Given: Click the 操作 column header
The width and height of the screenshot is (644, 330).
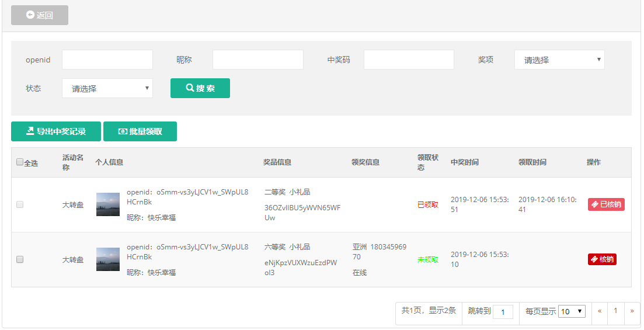Looking at the screenshot, I should pos(593,162).
